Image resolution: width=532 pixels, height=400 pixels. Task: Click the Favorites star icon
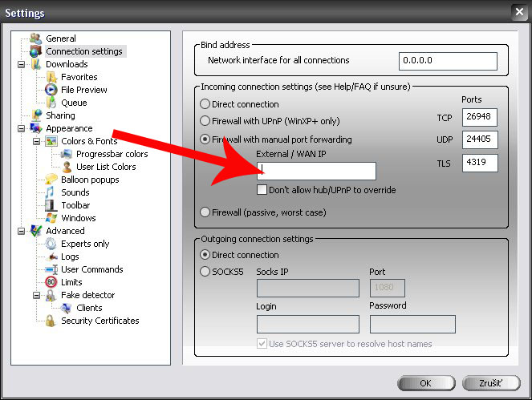click(x=51, y=77)
